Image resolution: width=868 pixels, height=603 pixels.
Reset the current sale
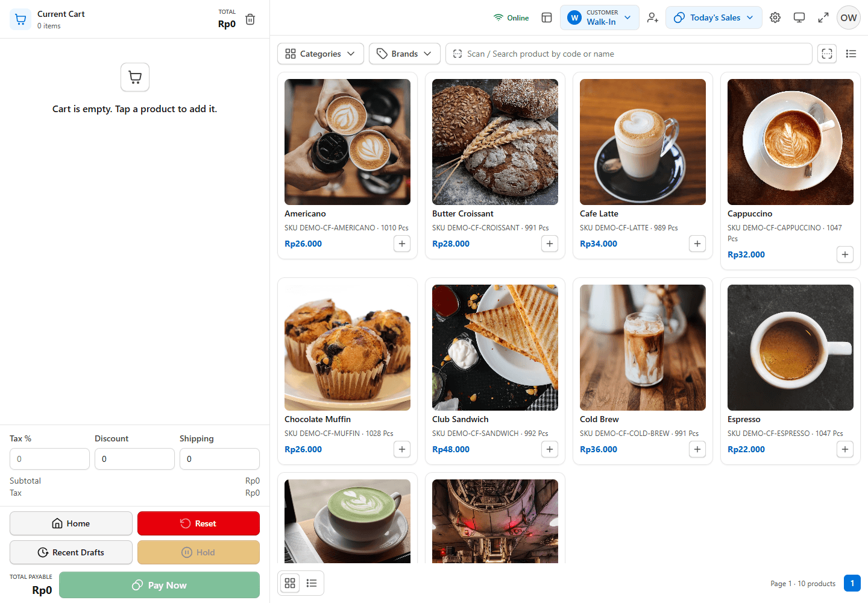[198, 523]
